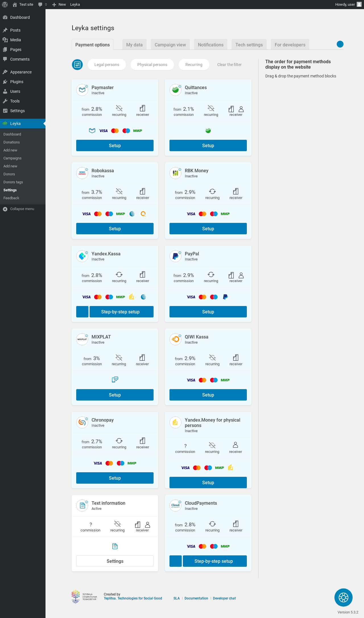Viewport: 364px width, 618px height.
Task: Select the For developers tab
Action: pyautogui.click(x=290, y=45)
